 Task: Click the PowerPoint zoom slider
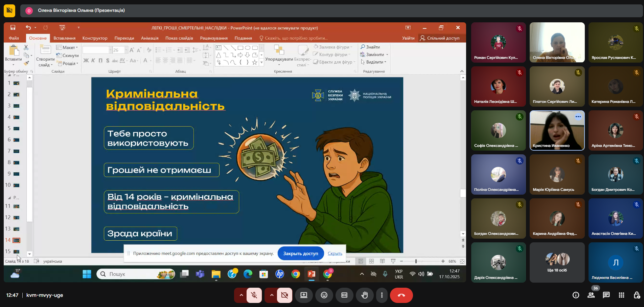point(416,261)
